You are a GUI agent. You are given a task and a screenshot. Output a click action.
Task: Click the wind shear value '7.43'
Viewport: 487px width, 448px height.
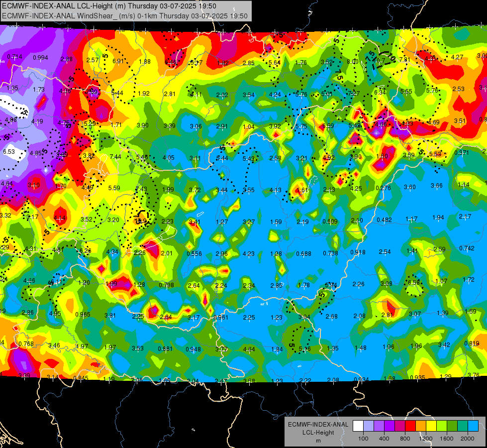pos(141,189)
